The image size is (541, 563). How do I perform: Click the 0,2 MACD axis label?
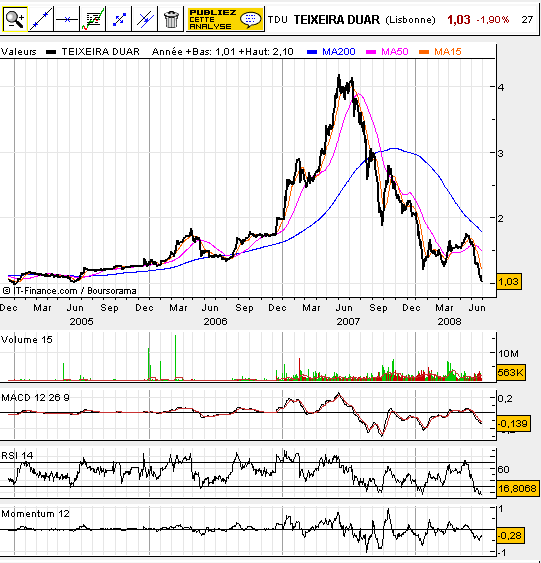505,399
